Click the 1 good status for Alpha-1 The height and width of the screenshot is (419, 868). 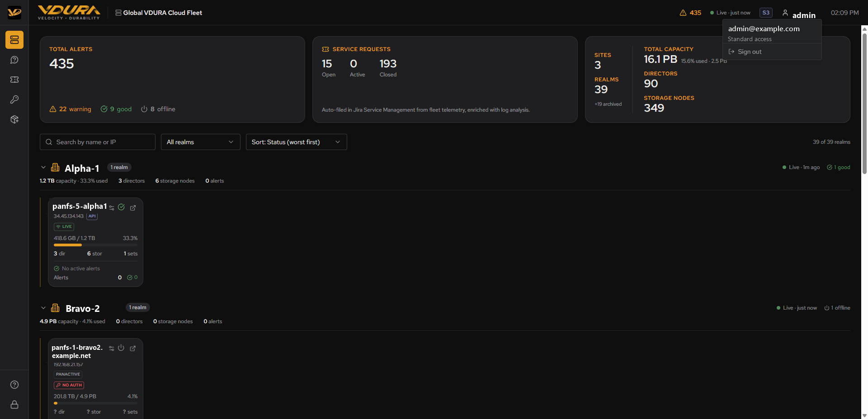(838, 167)
